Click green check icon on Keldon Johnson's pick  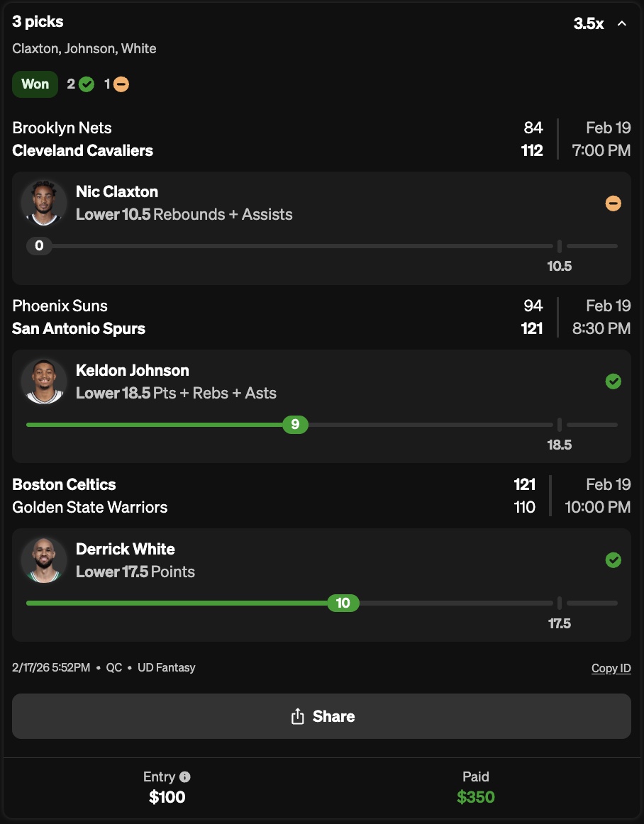tap(614, 382)
